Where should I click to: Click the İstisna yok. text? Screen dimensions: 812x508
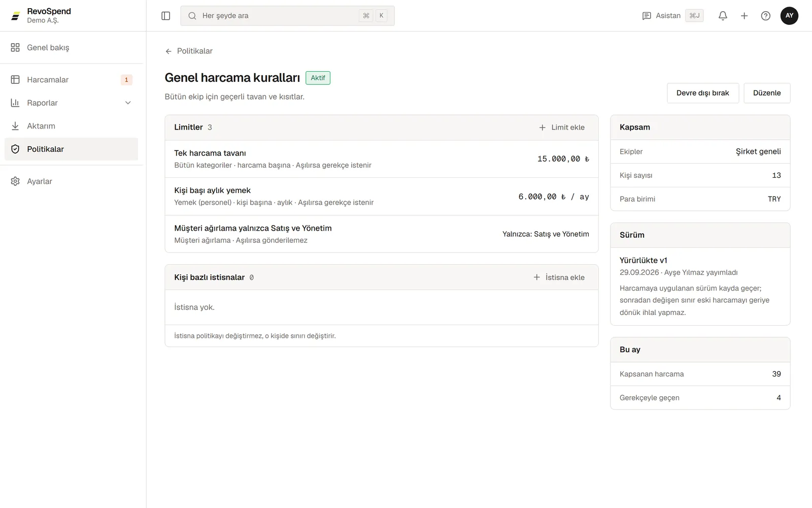click(194, 307)
